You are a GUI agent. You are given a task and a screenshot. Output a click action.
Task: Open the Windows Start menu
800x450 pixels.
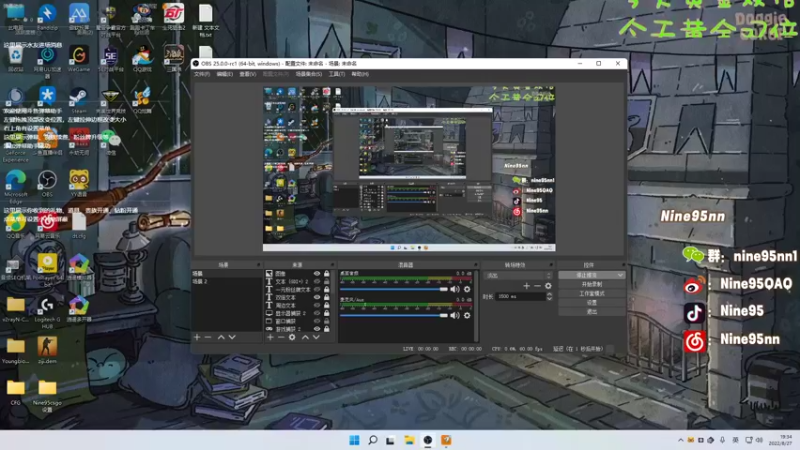click(x=354, y=440)
